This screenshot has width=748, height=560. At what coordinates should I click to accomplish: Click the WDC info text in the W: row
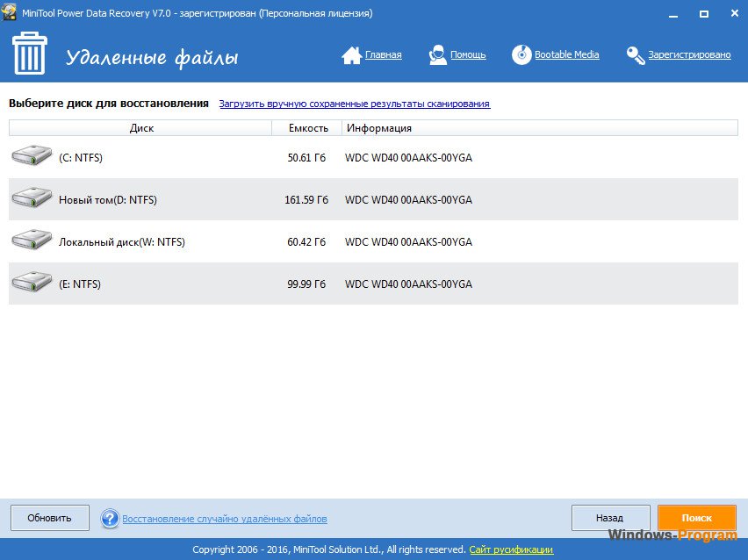coord(409,242)
